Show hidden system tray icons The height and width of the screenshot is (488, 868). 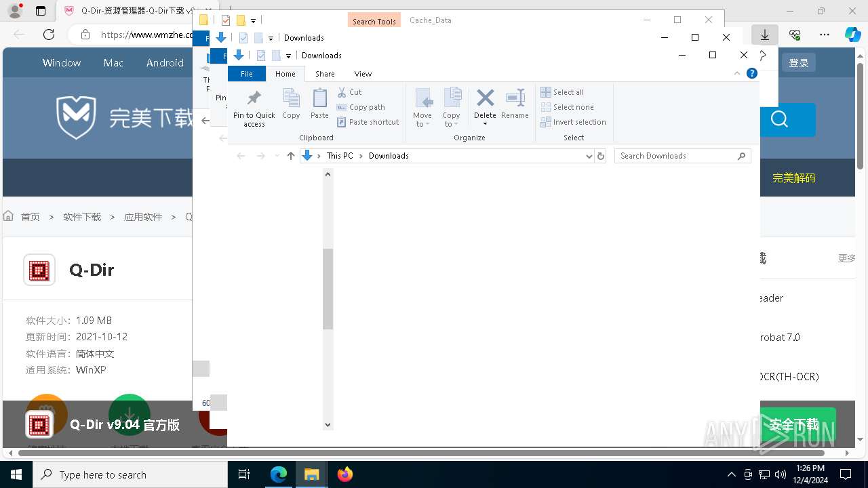[731, 474]
